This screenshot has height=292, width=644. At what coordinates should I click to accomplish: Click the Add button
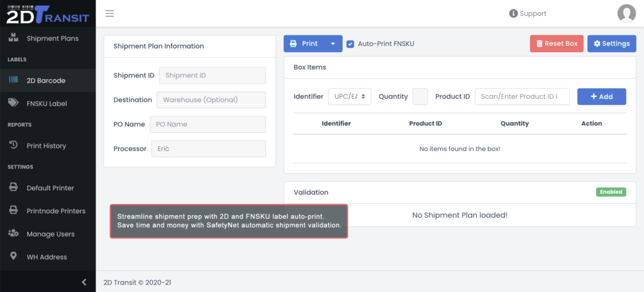pos(602,97)
